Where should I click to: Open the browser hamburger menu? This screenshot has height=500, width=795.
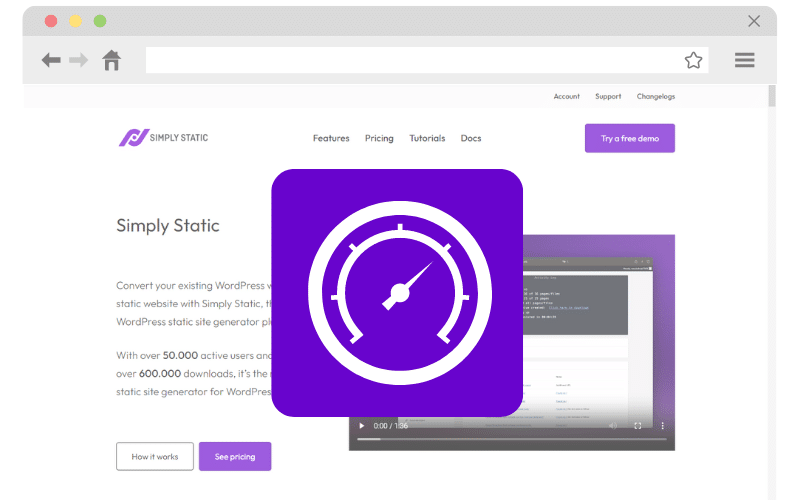744,60
